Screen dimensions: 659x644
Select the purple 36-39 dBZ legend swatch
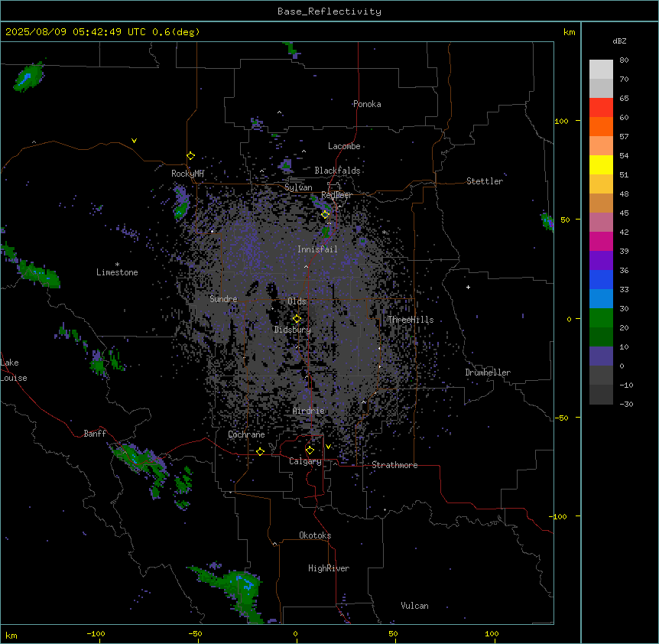click(601, 261)
